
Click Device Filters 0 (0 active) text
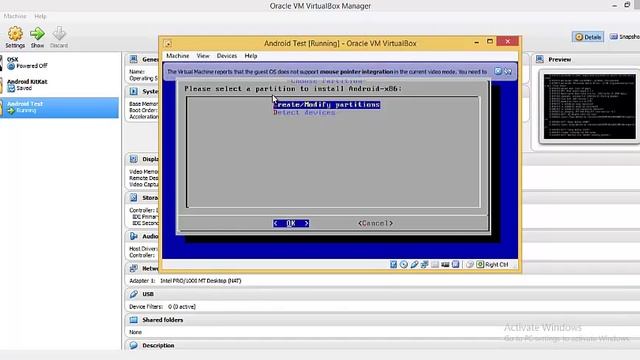tap(162, 307)
